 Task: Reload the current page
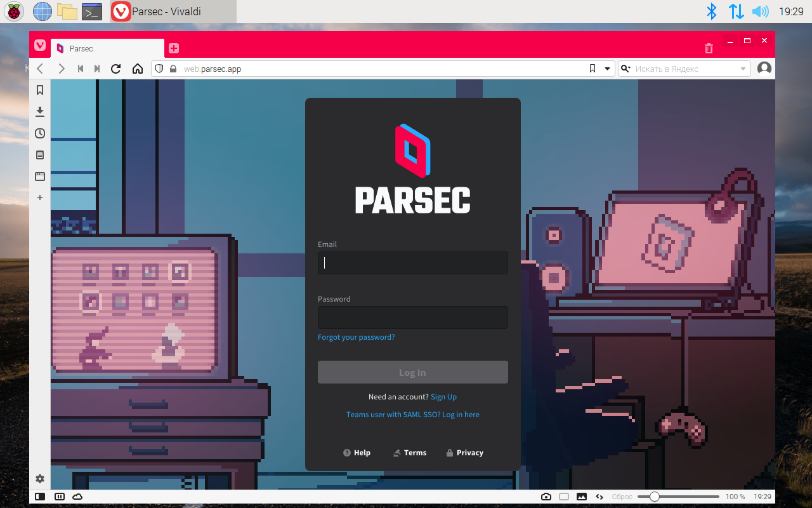coord(115,69)
